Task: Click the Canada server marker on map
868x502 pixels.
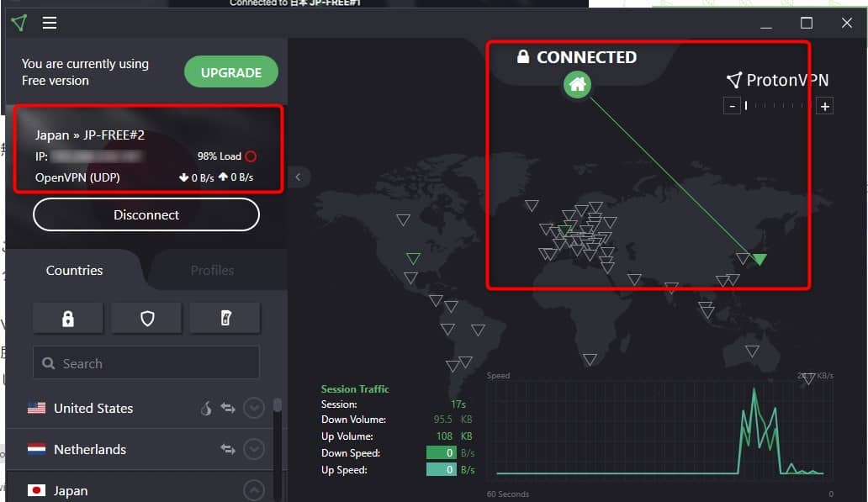Action: click(x=403, y=220)
